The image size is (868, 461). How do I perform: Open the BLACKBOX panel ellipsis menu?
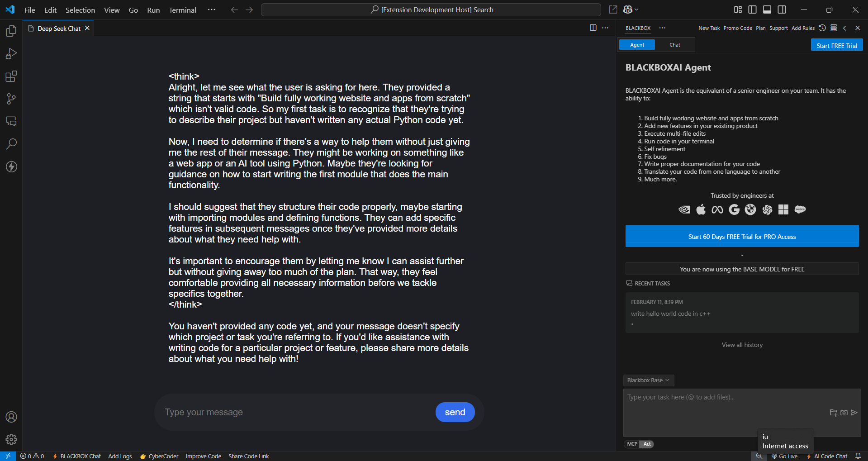click(x=662, y=28)
